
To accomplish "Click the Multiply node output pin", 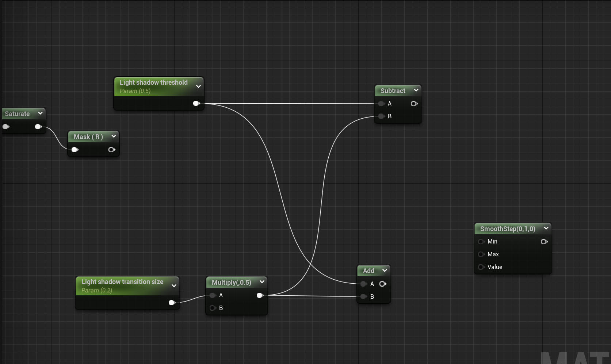I will (x=260, y=295).
